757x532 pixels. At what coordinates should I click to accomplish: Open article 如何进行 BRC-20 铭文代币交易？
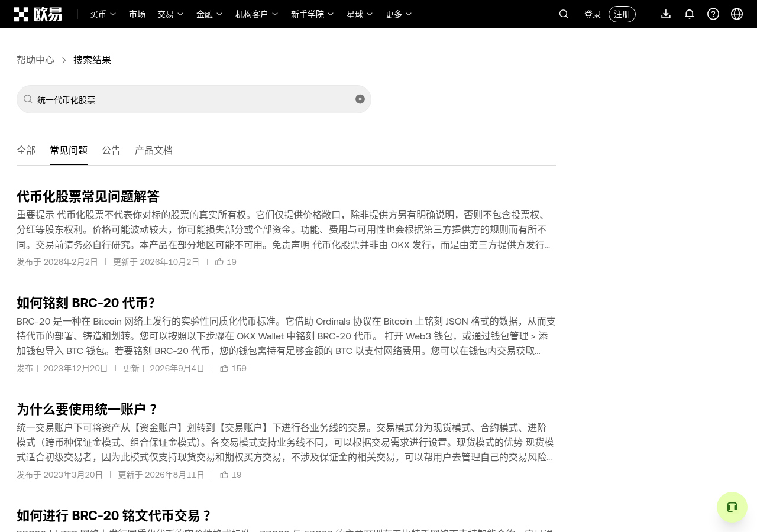114,515
